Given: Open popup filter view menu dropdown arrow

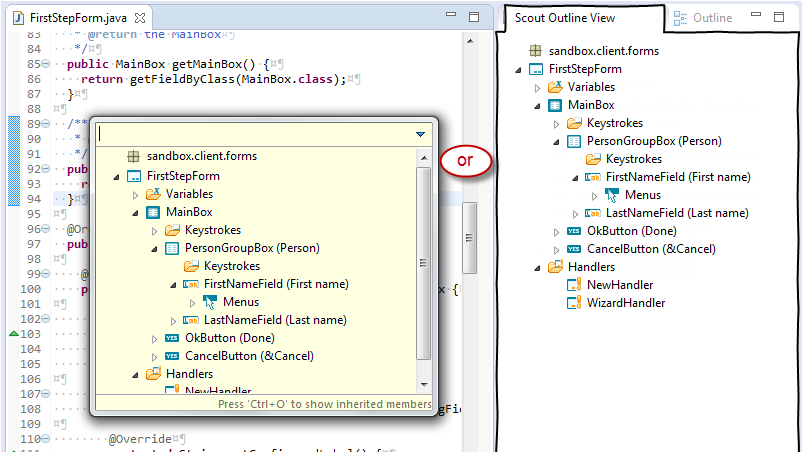Looking at the screenshot, I should click(420, 135).
